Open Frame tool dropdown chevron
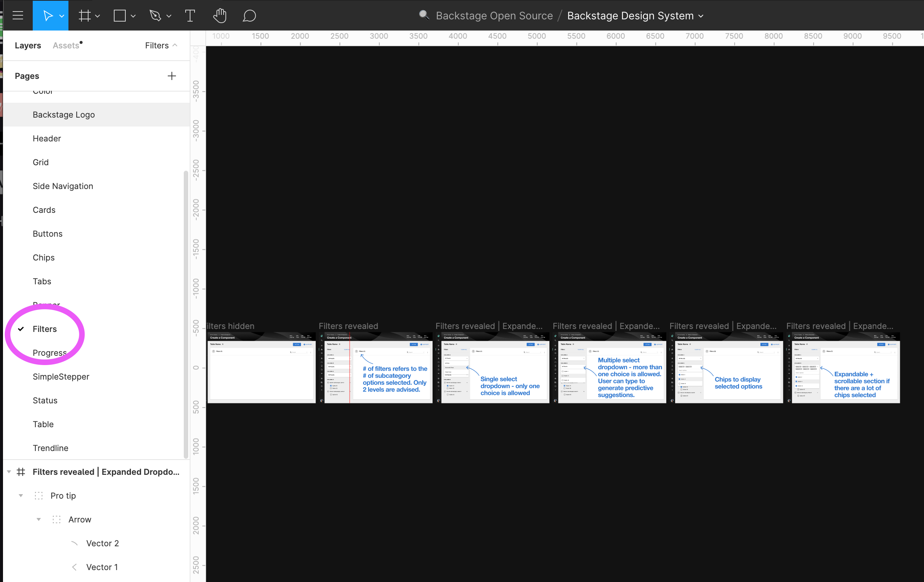Screen dimensions: 924x582 click(x=97, y=16)
